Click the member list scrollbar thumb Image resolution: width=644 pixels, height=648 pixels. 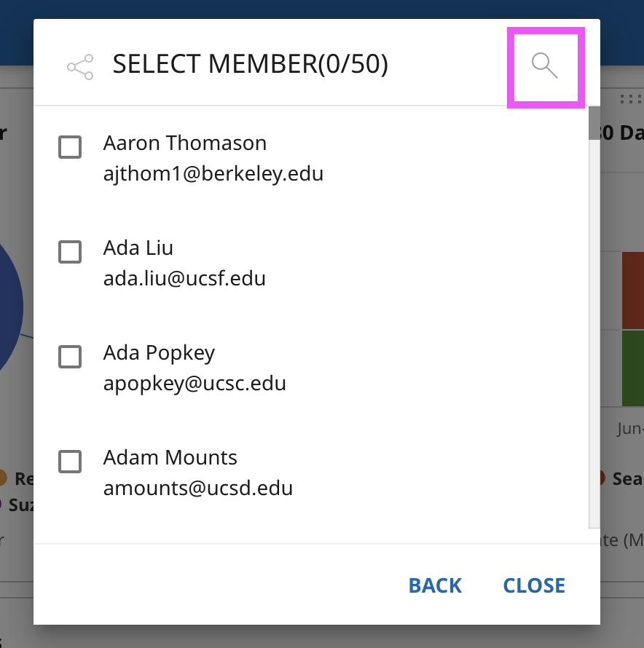tap(594, 124)
